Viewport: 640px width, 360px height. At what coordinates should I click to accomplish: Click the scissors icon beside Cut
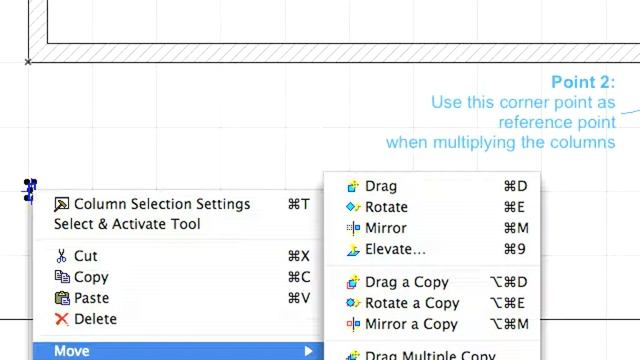pos(61,256)
